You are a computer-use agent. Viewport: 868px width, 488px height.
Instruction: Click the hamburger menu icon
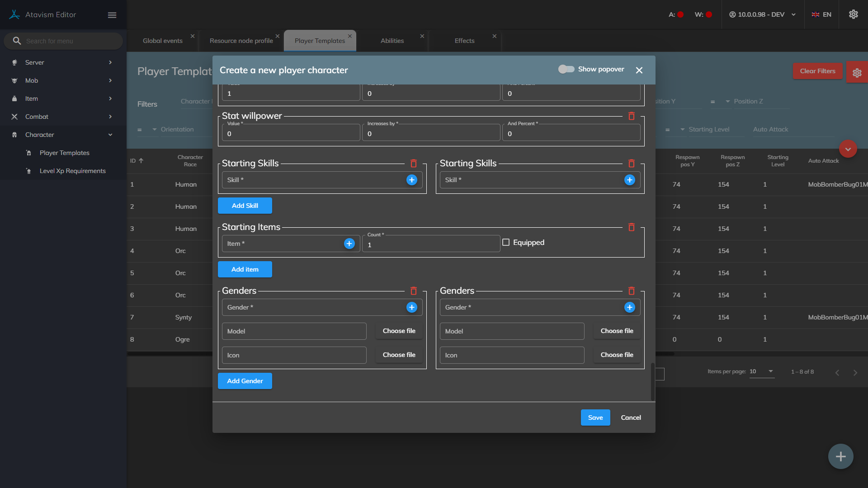[112, 15]
